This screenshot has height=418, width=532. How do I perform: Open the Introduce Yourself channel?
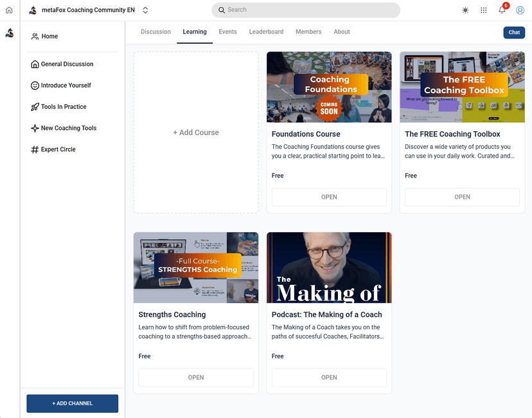pyautogui.click(x=66, y=86)
